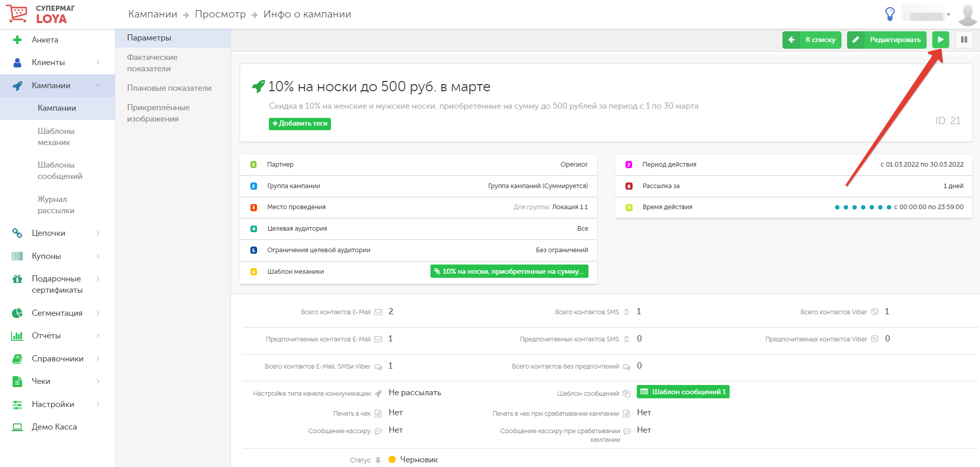This screenshot has height=467, width=980.
Task: Click the Статус pin icon
Action: click(378, 460)
